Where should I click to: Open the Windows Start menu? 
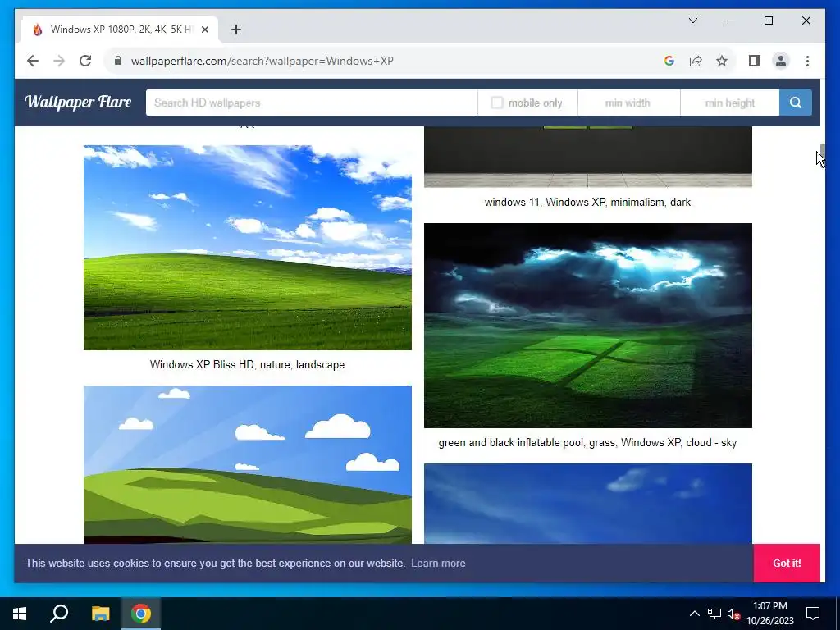coord(20,614)
